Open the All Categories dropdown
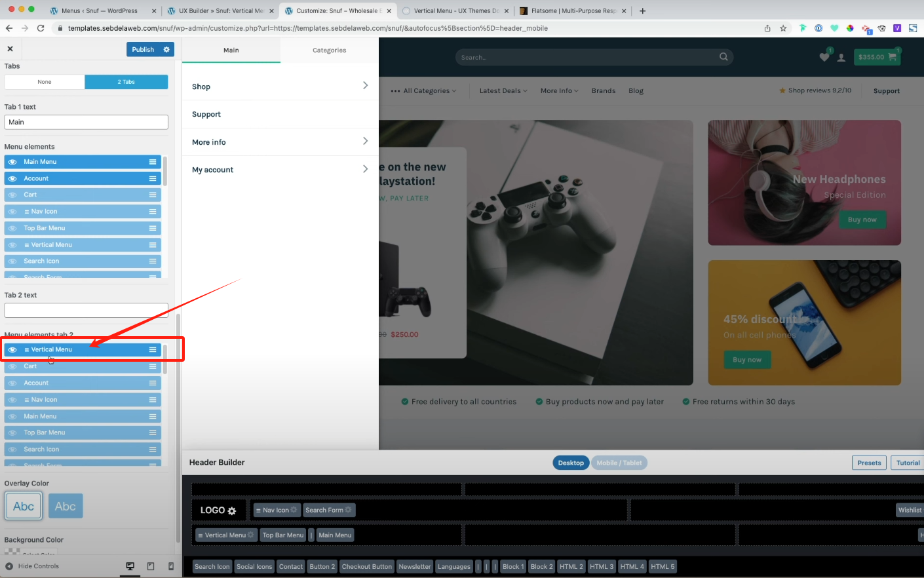Viewport: 924px width, 578px height. (x=423, y=91)
